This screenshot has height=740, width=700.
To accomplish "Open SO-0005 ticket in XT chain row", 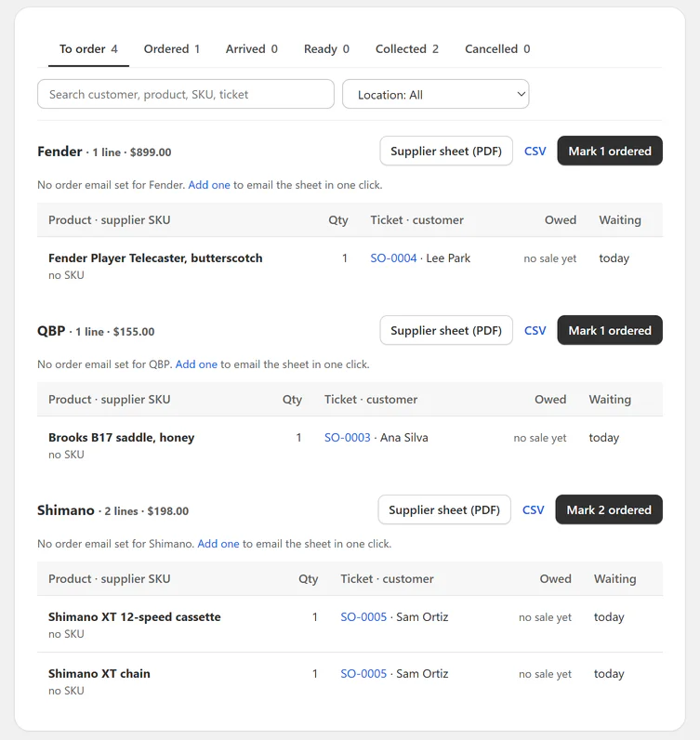I will click(x=363, y=673).
